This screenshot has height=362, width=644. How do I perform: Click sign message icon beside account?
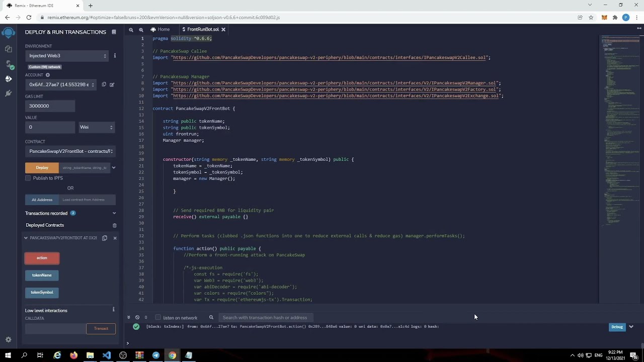[112, 84]
